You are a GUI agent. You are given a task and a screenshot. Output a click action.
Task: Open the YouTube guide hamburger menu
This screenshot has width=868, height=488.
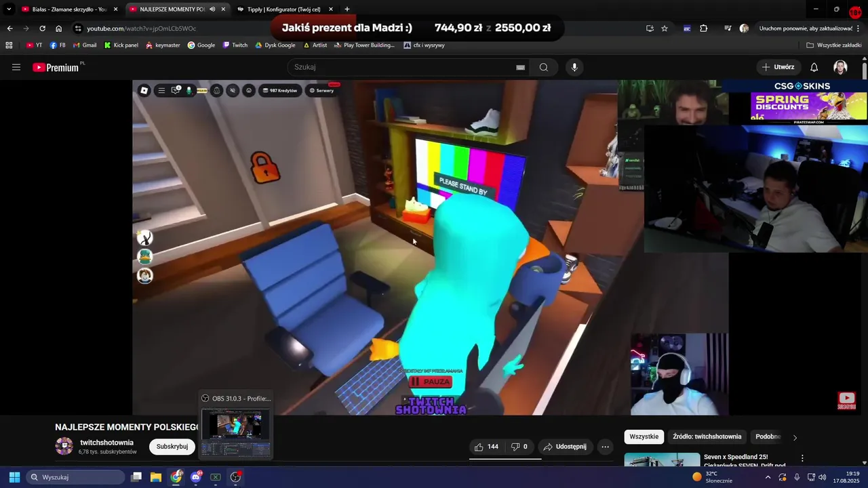(x=16, y=67)
